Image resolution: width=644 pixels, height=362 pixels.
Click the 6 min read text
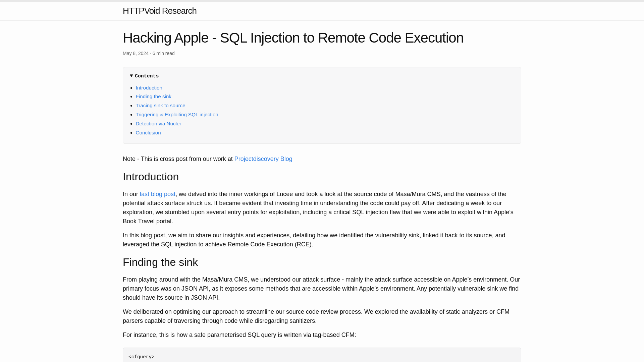[x=163, y=53]
